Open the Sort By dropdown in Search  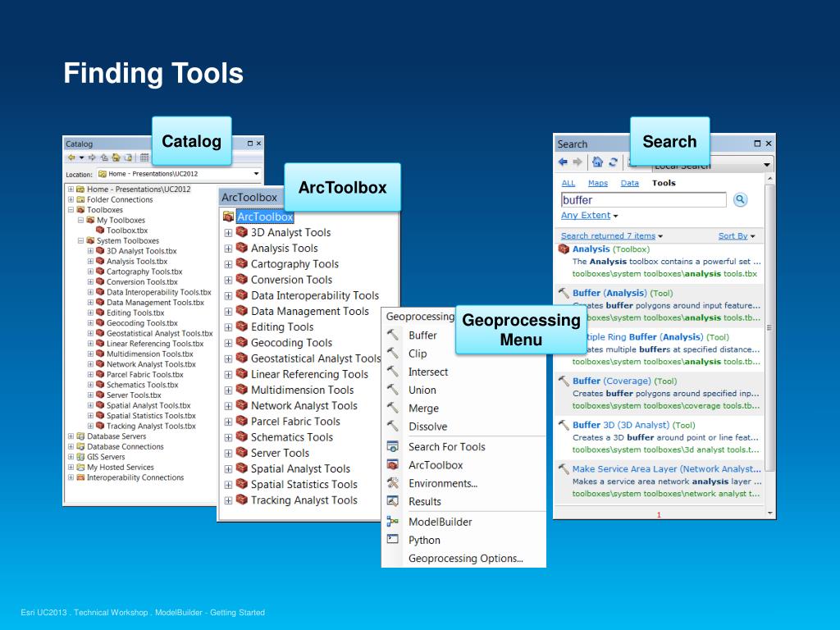click(736, 235)
